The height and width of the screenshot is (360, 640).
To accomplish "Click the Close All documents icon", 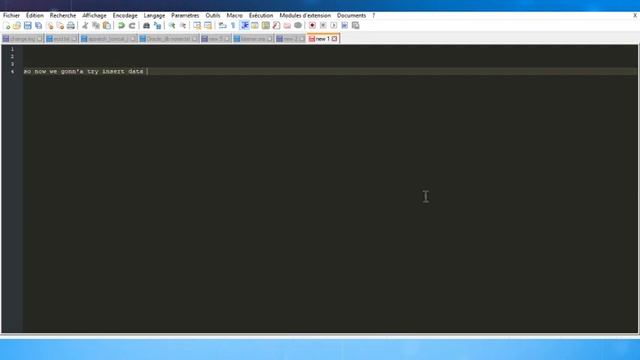I will tap(60, 26).
